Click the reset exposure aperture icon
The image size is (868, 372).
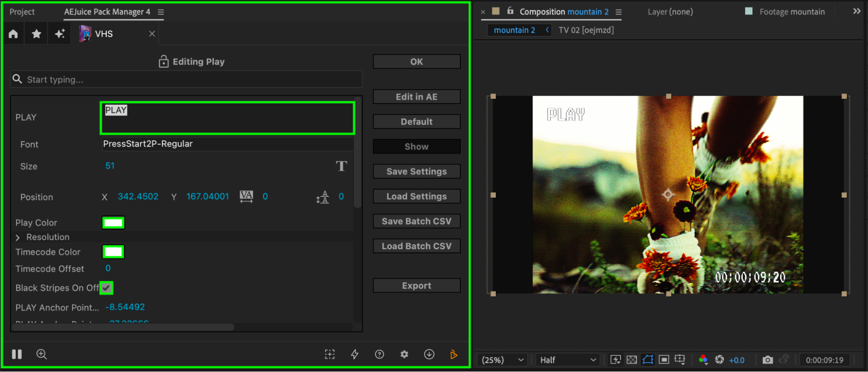click(x=719, y=360)
